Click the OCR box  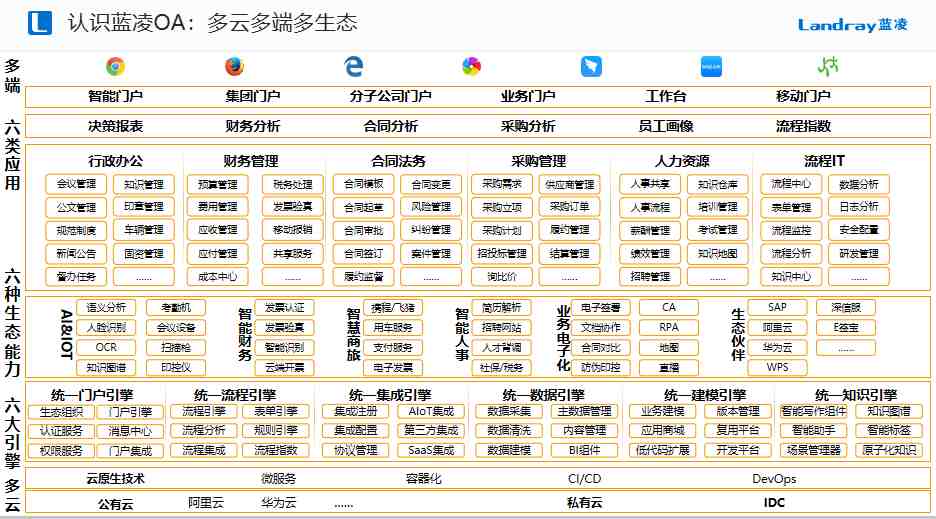tap(106, 347)
